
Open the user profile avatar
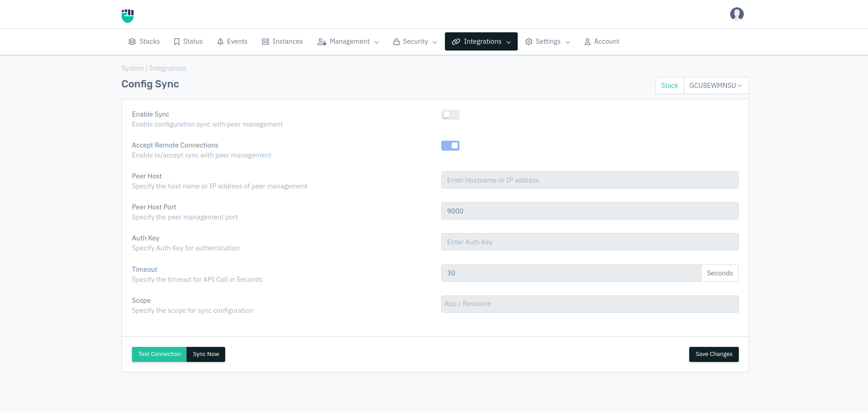(737, 14)
